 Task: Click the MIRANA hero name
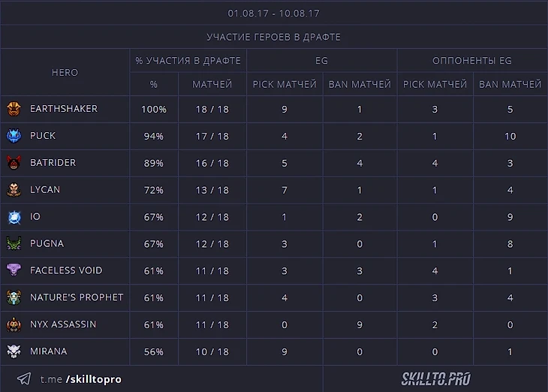click(x=49, y=351)
